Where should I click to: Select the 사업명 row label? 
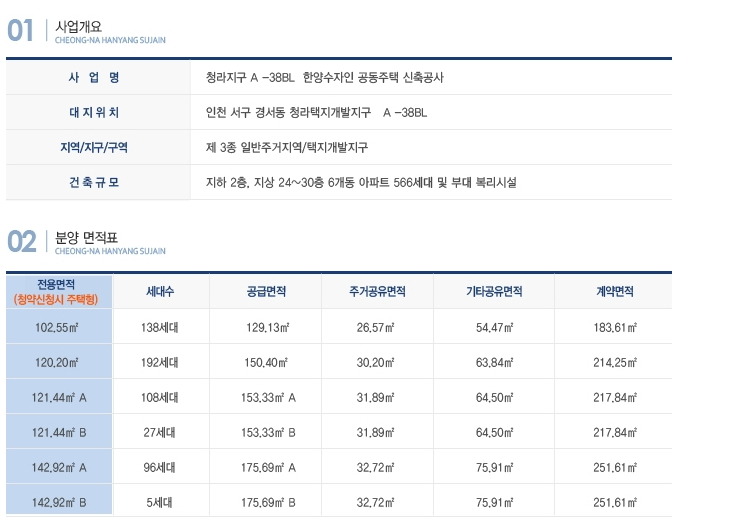(94, 77)
